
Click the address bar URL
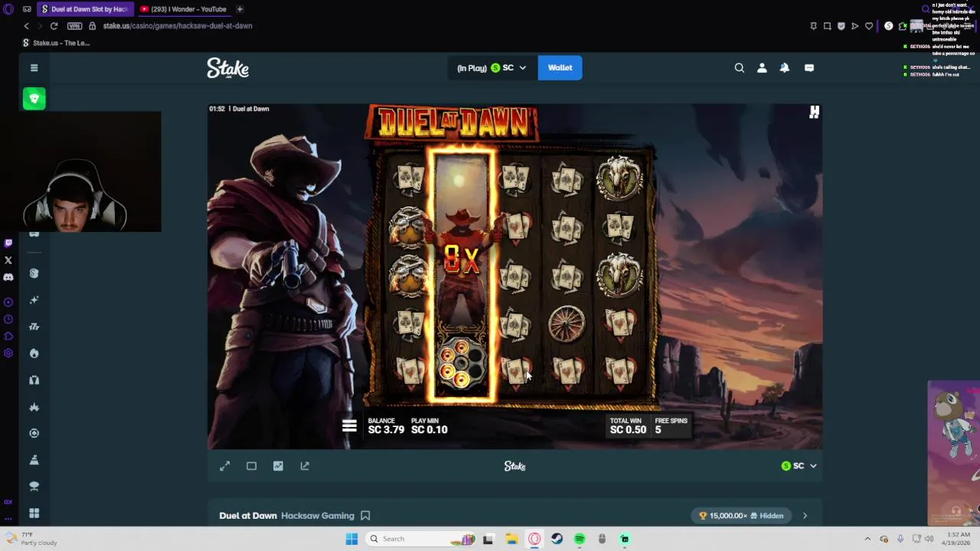click(178, 26)
